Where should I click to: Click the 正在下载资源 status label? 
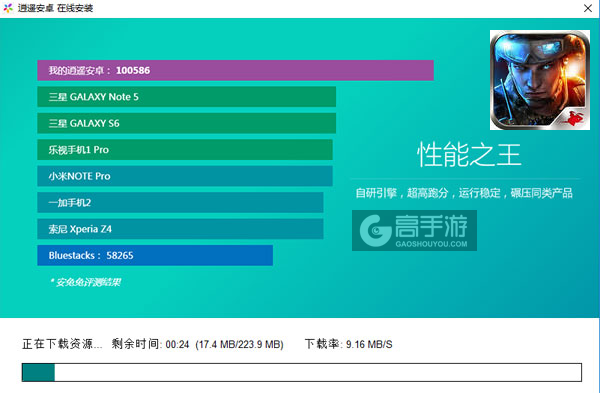click(62, 344)
